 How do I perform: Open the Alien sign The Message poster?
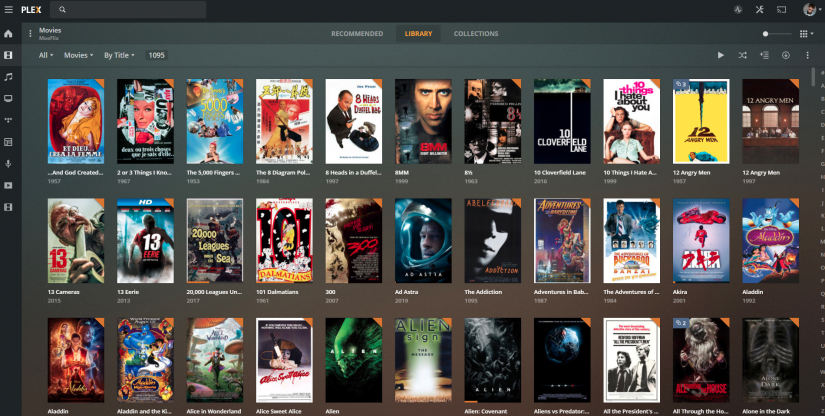(423, 360)
